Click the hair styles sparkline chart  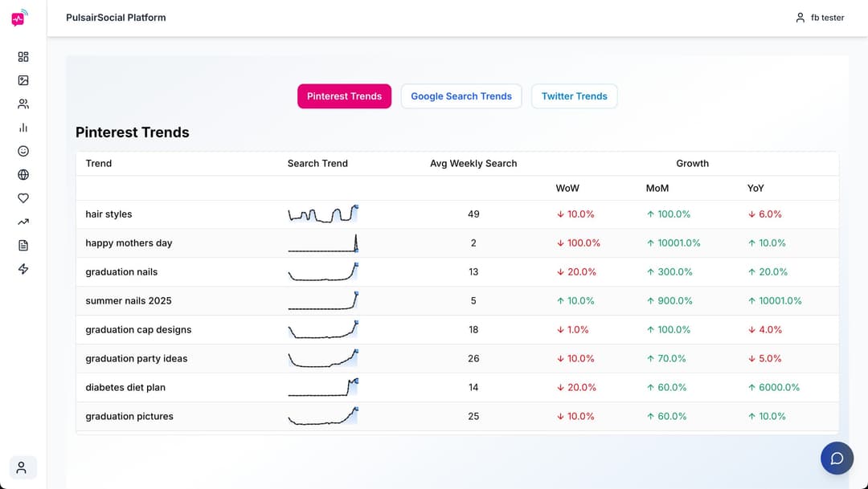[323, 214]
